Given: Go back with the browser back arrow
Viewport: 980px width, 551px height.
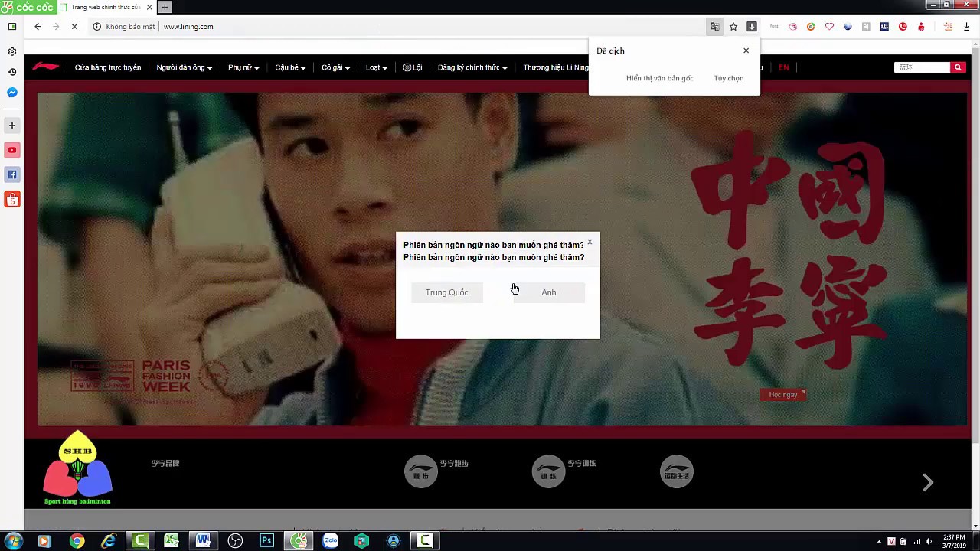Looking at the screenshot, I should 38,26.
